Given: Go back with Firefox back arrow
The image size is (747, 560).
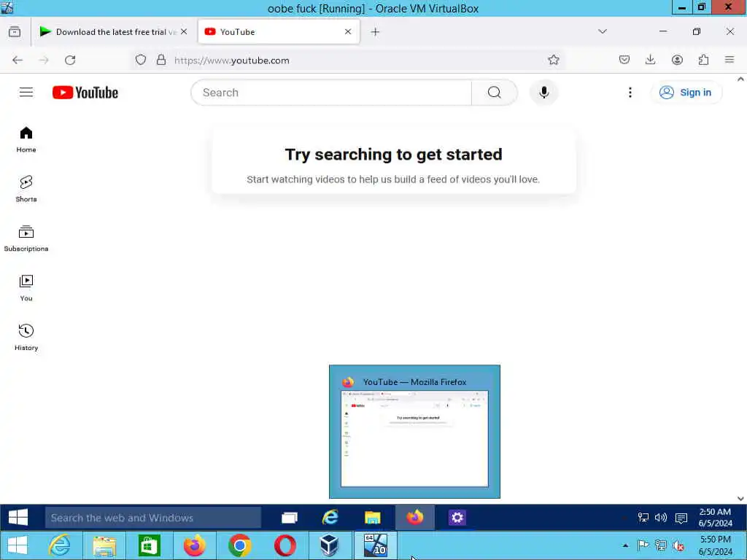Looking at the screenshot, I should (18, 60).
